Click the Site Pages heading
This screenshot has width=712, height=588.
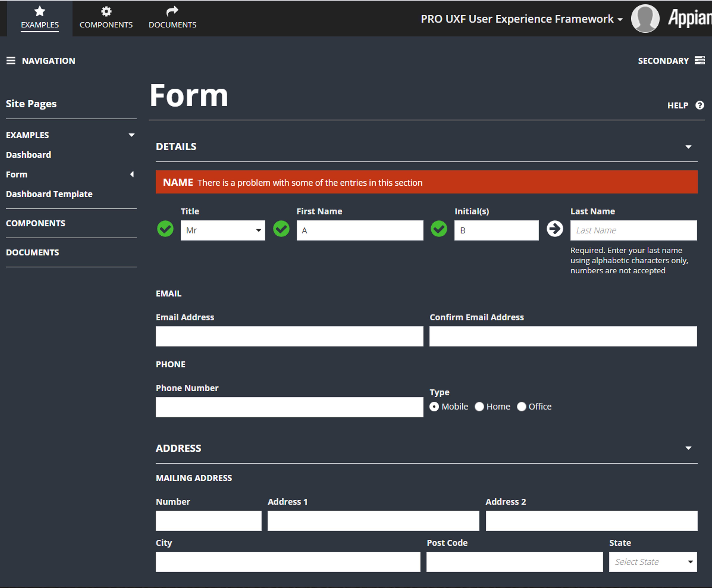[31, 104]
